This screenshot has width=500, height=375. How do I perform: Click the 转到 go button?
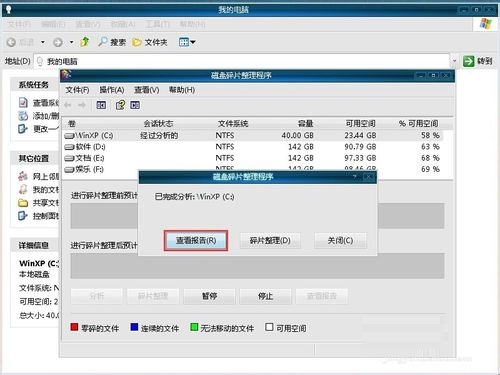click(477, 61)
